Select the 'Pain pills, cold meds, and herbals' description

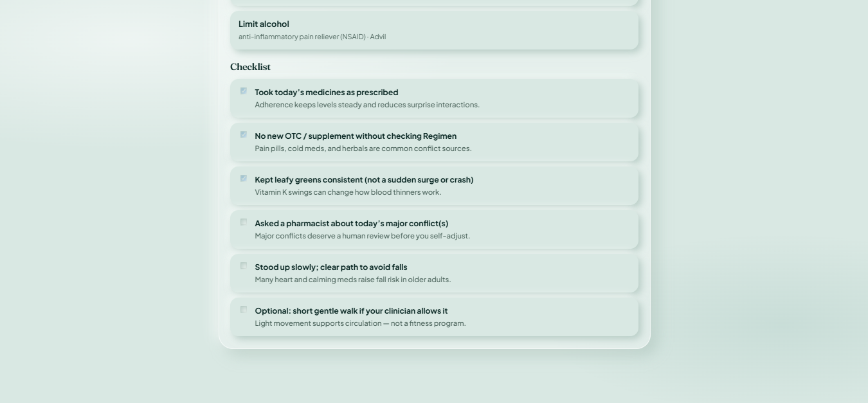pyautogui.click(x=363, y=148)
